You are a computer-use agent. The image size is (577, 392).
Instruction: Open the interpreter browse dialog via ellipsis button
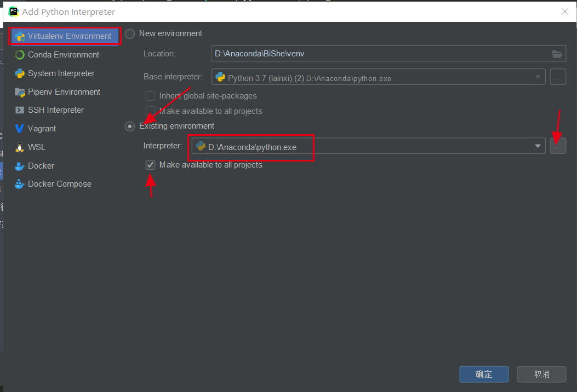tap(558, 146)
